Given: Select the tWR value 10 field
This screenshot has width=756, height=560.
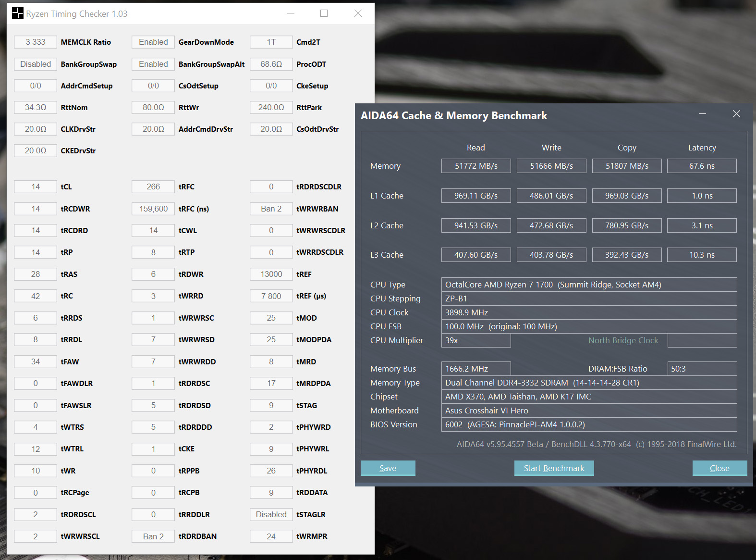Looking at the screenshot, I should click(36, 471).
